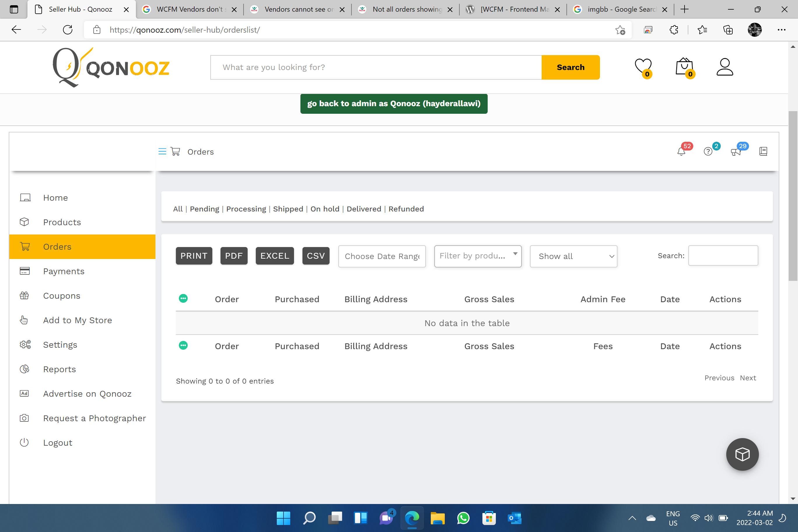The height and width of the screenshot is (532, 798).
Task: Switch to WCFM Vendors don't browser tab
Action: (190, 10)
